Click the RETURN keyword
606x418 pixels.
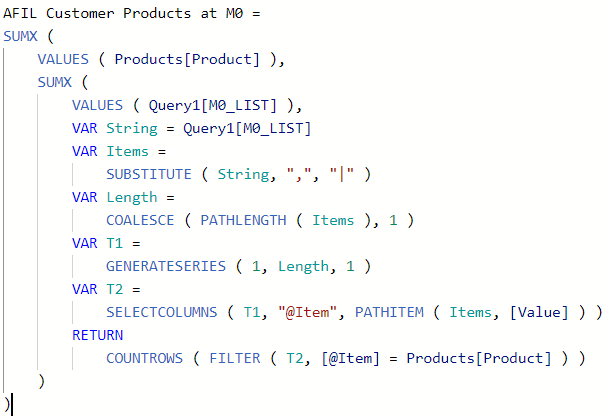tap(97, 335)
